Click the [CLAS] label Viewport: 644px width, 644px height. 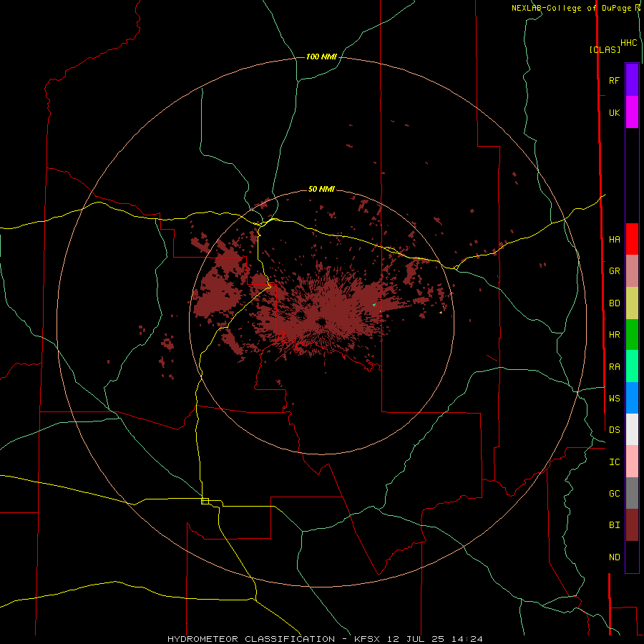(x=605, y=49)
